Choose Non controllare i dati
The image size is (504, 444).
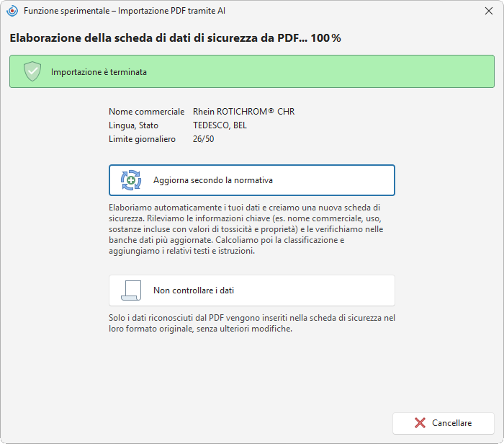252,290
